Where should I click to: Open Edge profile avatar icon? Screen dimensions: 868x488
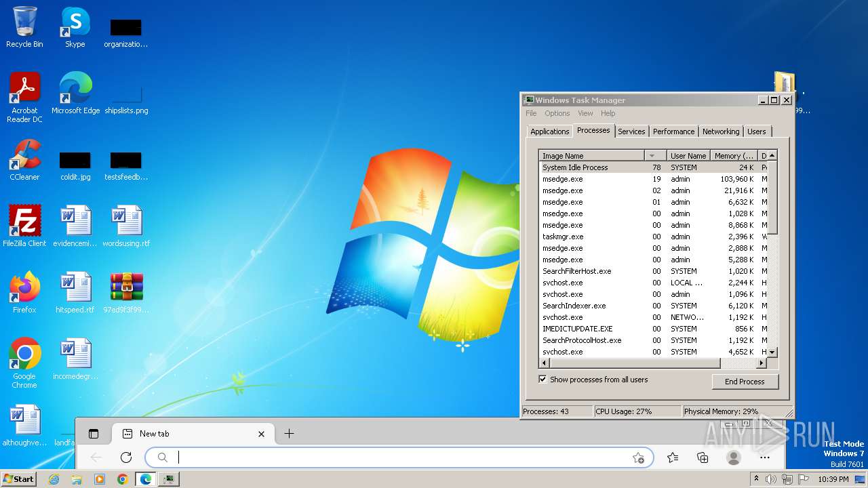pos(733,457)
